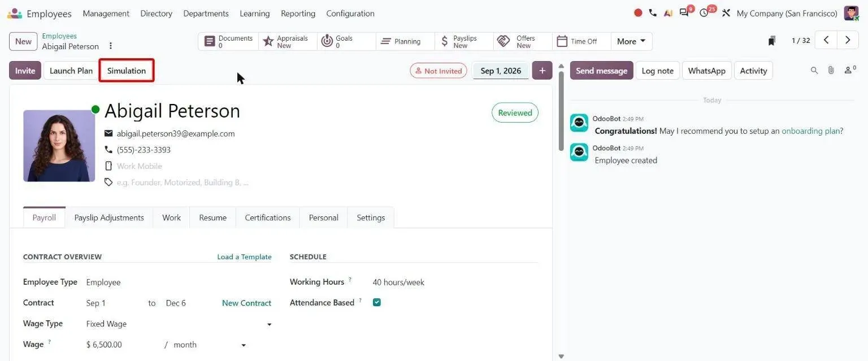Image resolution: width=868 pixels, height=361 pixels.
Task: Click the tag icon next to tags field
Action: (x=108, y=182)
